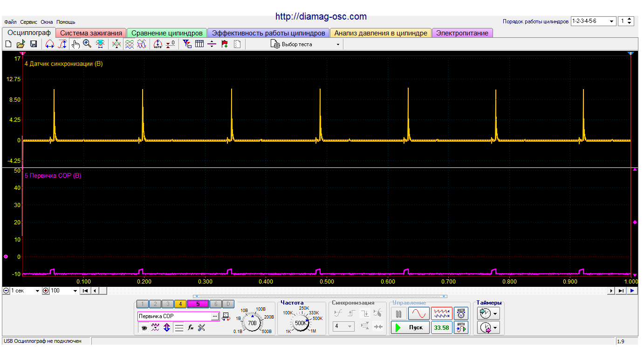Toggle yellow channel 4 button

180,304
